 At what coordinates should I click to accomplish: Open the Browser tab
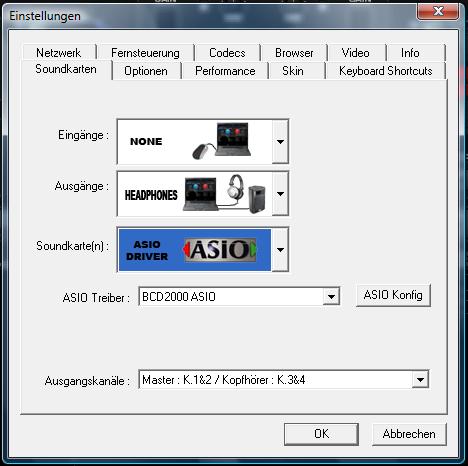[294, 53]
